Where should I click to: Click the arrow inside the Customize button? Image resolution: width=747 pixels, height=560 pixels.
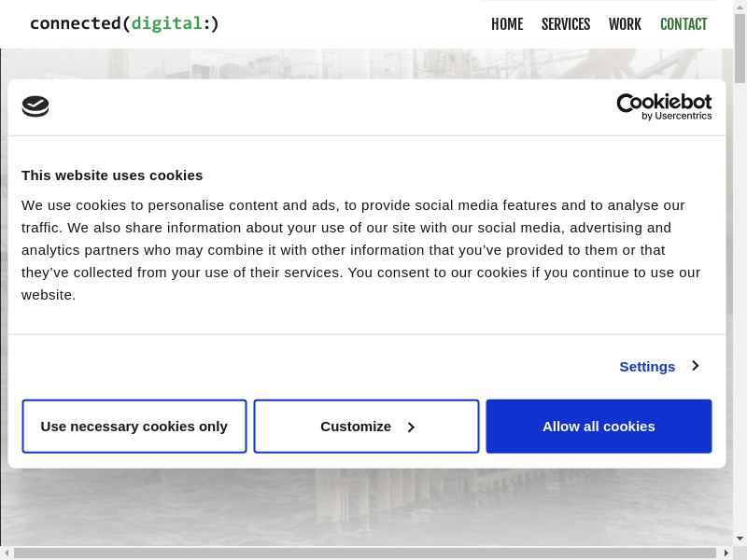[x=411, y=427]
